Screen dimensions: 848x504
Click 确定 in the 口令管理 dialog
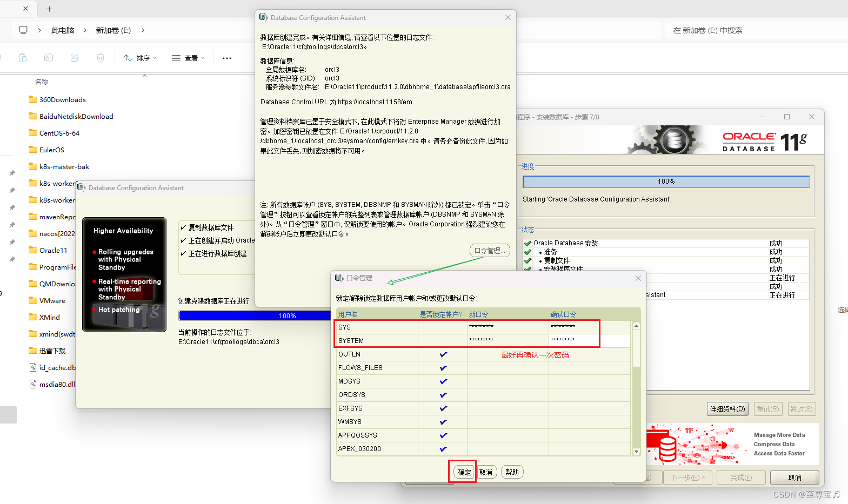coord(464,472)
